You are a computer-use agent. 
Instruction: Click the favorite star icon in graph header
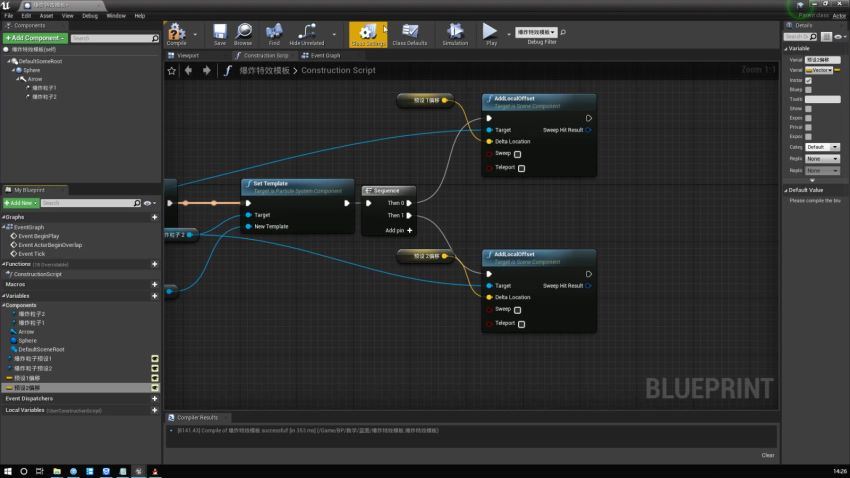[171, 70]
